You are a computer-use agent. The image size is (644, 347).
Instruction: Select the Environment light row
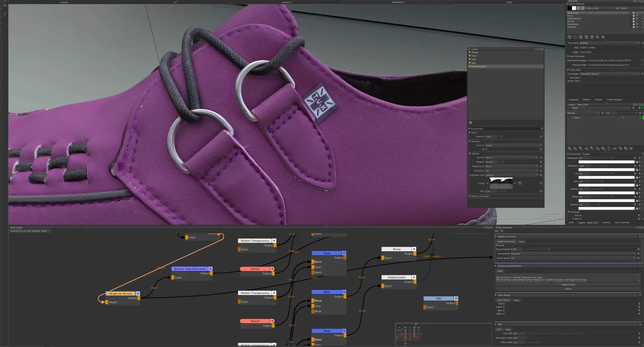tap(506, 66)
